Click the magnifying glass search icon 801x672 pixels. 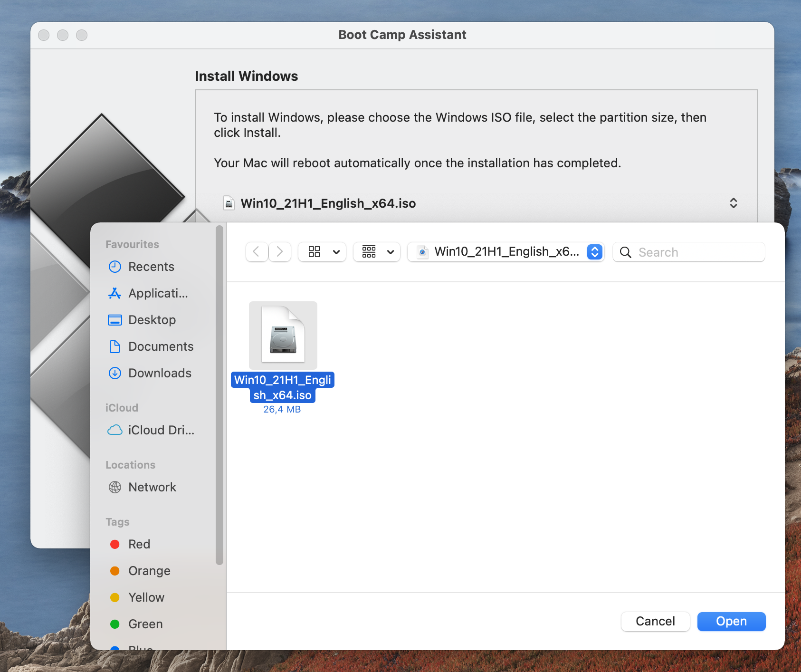click(626, 252)
